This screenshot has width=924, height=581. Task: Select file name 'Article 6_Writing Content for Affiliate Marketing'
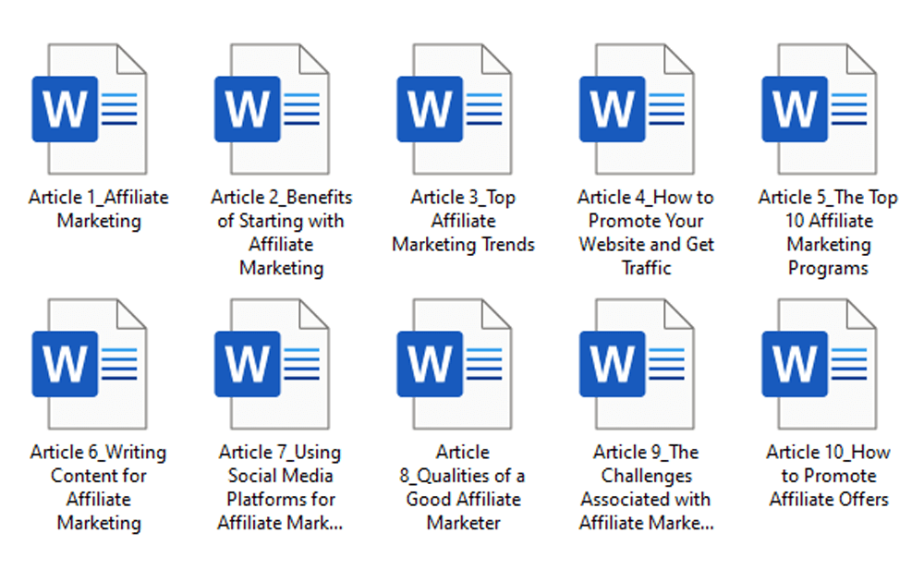99,488
